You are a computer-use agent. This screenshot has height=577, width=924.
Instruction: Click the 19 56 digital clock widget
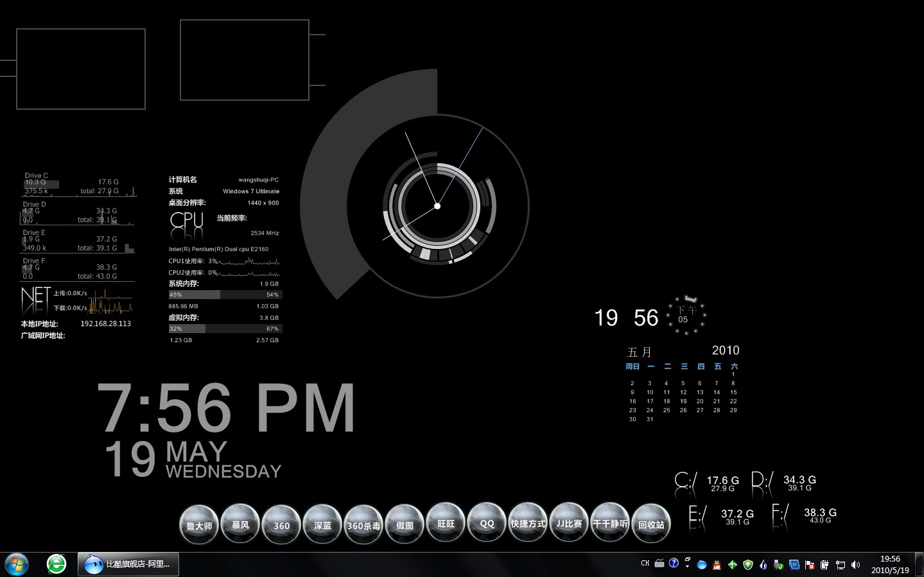point(626,318)
